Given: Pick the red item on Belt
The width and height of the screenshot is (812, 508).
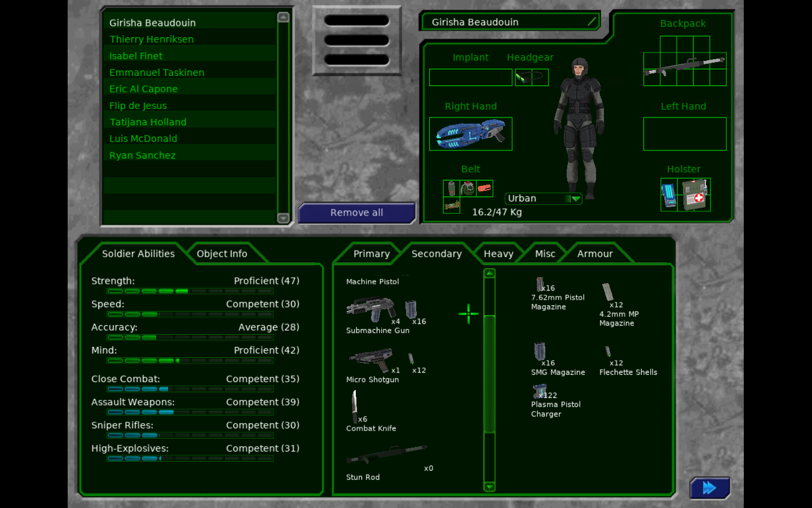Looking at the screenshot, I should (x=484, y=188).
